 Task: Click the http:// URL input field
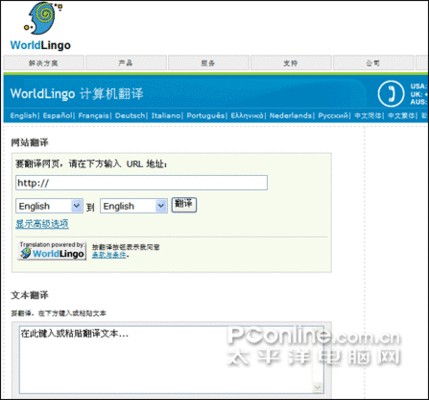141,183
